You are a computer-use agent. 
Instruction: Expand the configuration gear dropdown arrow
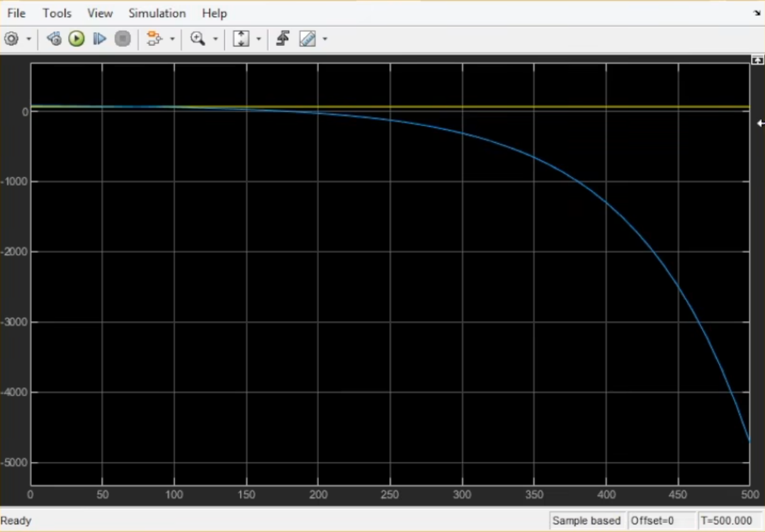point(28,39)
